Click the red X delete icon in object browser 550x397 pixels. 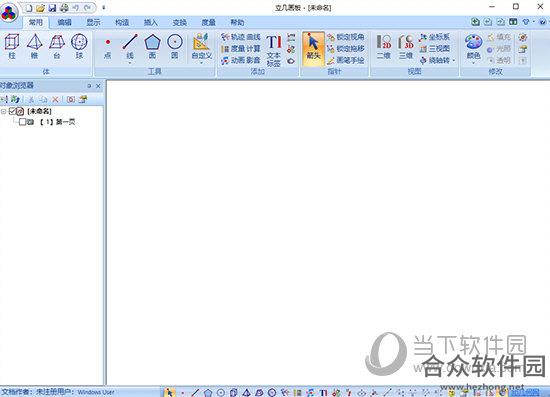tap(55, 100)
